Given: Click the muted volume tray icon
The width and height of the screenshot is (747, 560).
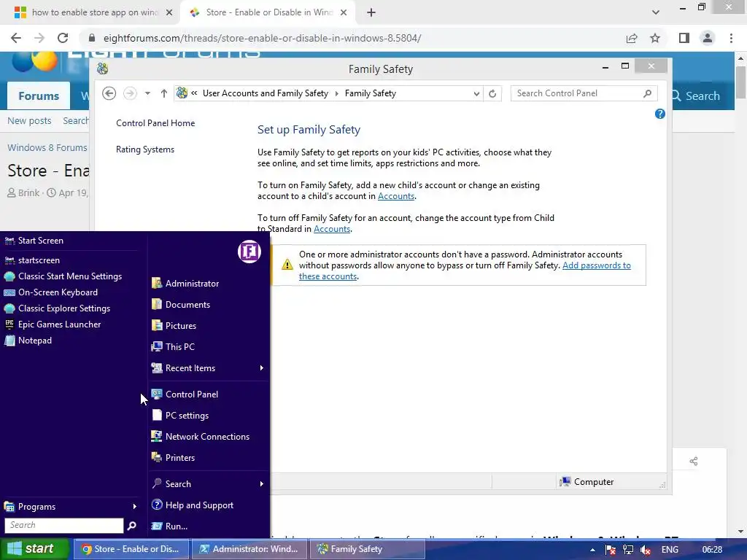Looking at the screenshot, I should tap(646, 550).
